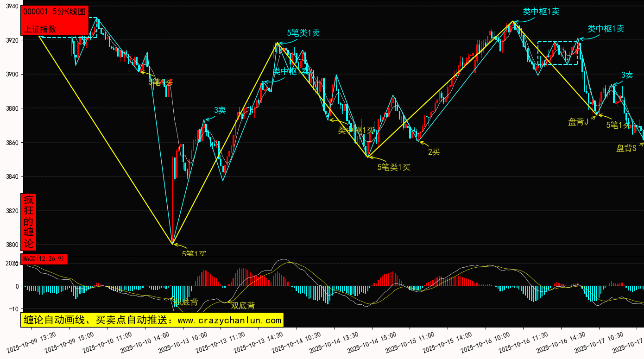Click the "2买" buy point label

[434, 151]
